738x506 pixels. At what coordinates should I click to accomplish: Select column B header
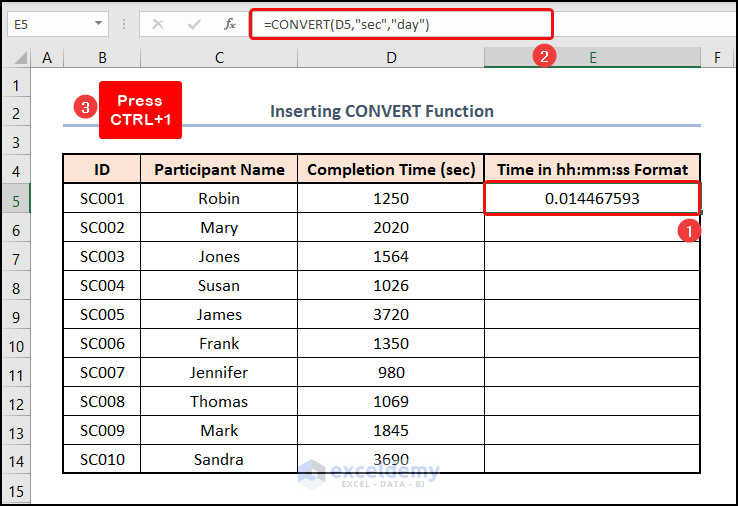(x=102, y=57)
